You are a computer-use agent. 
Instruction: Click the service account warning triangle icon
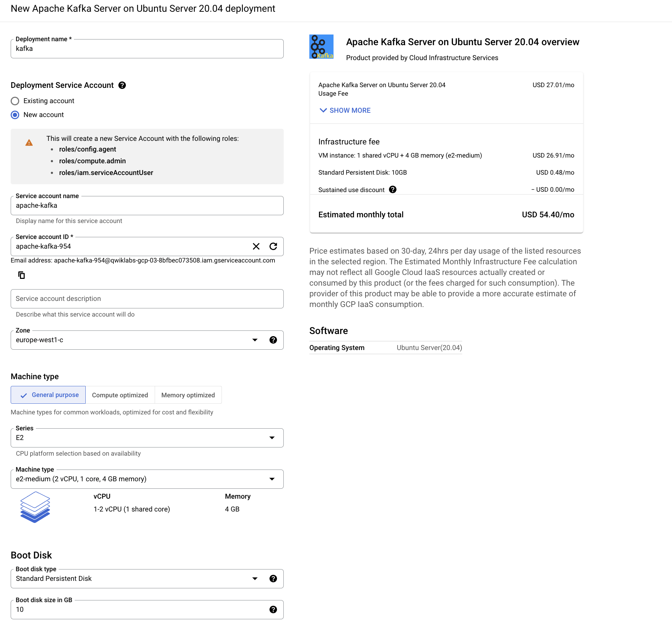click(29, 143)
